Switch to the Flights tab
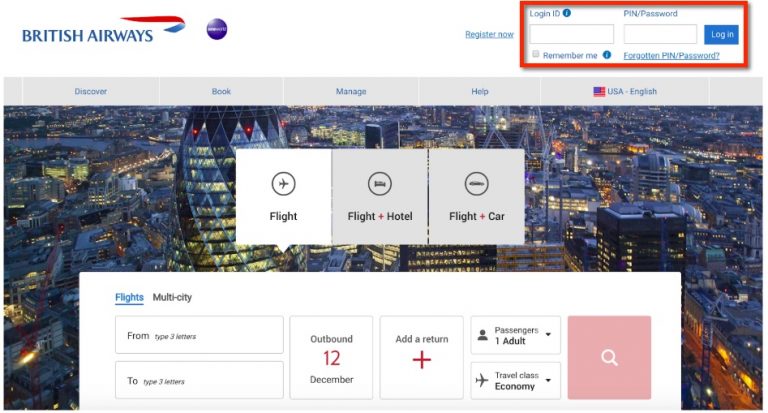Screen dimensions: 768x413 coord(129,297)
